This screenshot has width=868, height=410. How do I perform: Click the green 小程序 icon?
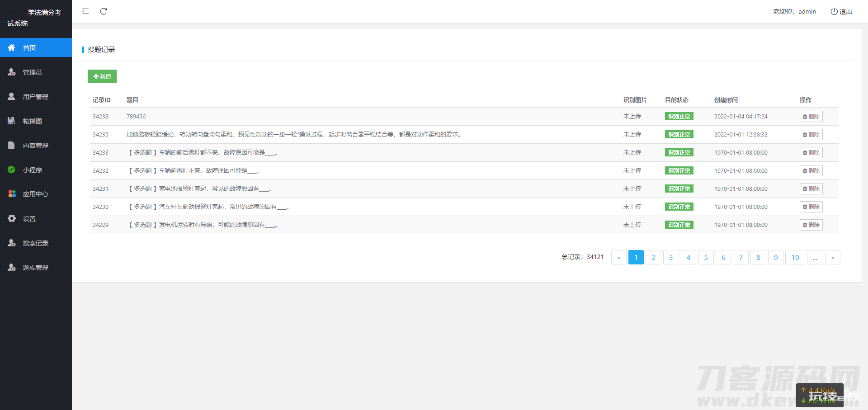click(11, 170)
